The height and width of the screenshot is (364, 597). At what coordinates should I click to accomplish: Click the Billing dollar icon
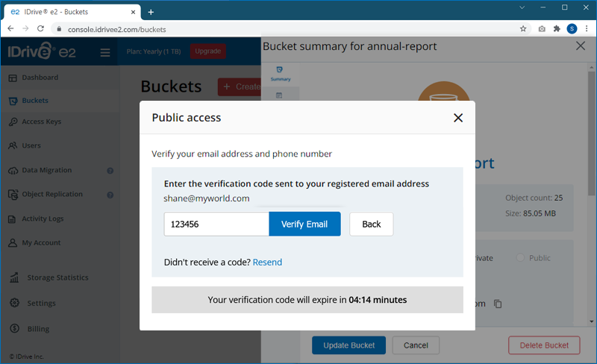pos(13,329)
